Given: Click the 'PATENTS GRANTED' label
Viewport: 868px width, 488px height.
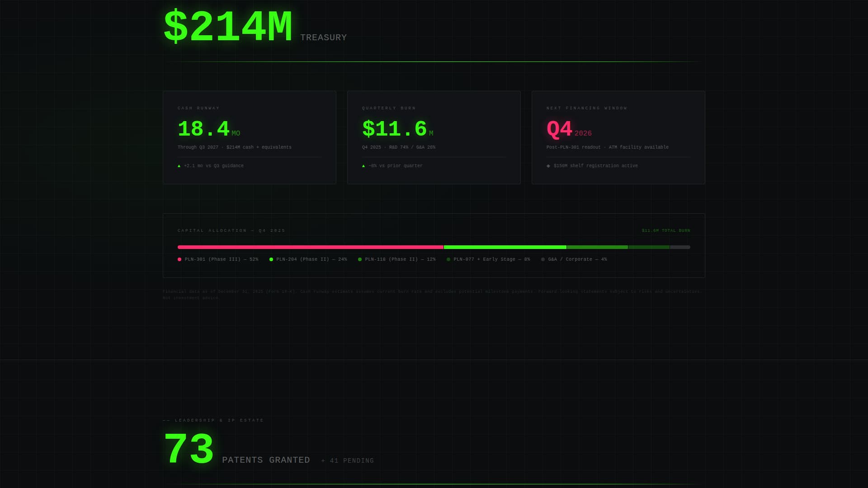Looking at the screenshot, I should (266, 460).
